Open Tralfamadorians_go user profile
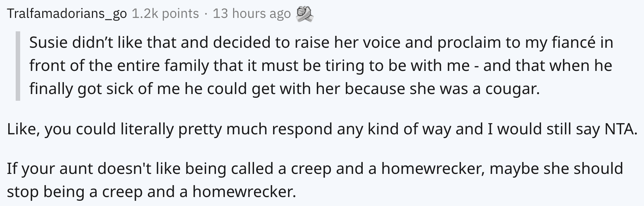The width and height of the screenshot is (644, 206). pyautogui.click(x=67, y=14)
